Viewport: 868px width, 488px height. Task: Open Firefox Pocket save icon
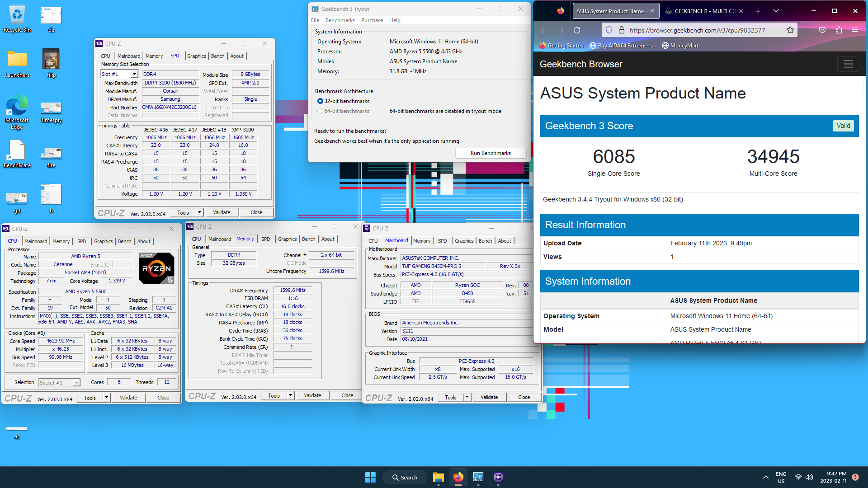coord(822,30)
